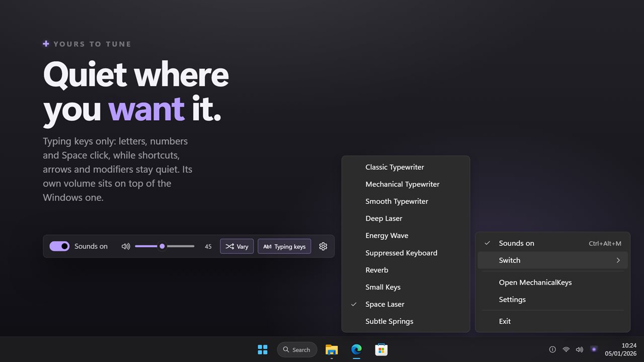Launch File Explorer from the taskbar
The height and width of the screenshot is (362, 644).
point(332,349)
